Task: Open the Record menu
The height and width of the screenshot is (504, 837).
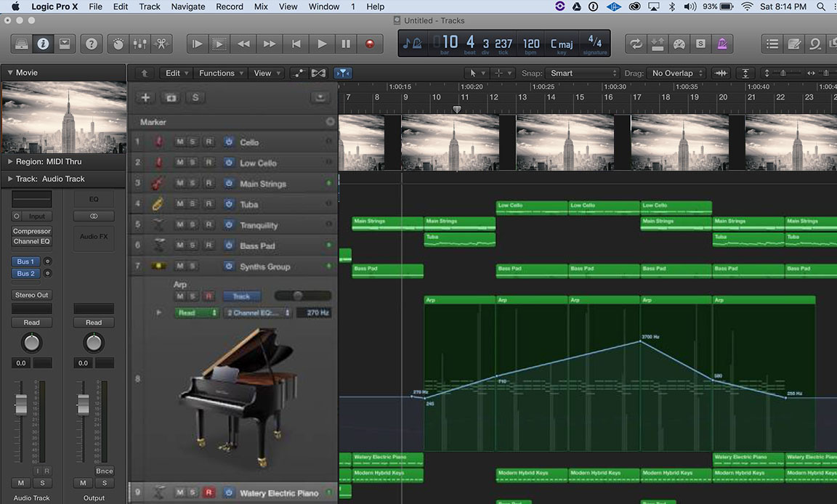Action: pyautogui.click(x=230, y=7)
